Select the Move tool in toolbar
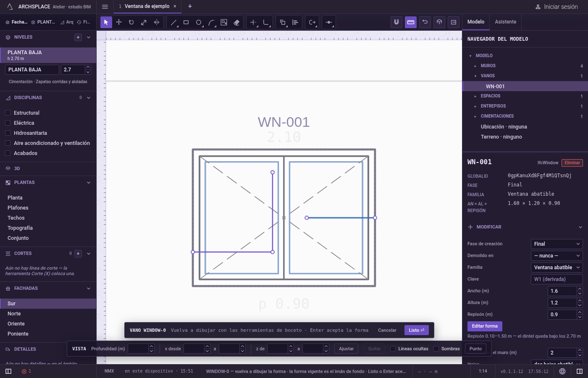588x378 pixels. pos(119,22)
